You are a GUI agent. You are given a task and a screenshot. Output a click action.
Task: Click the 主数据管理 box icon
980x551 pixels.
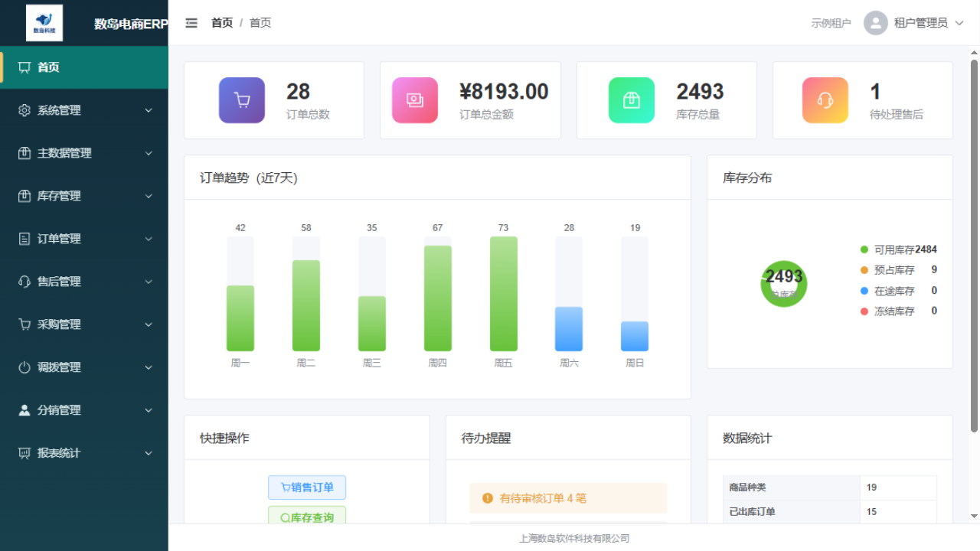24,153
